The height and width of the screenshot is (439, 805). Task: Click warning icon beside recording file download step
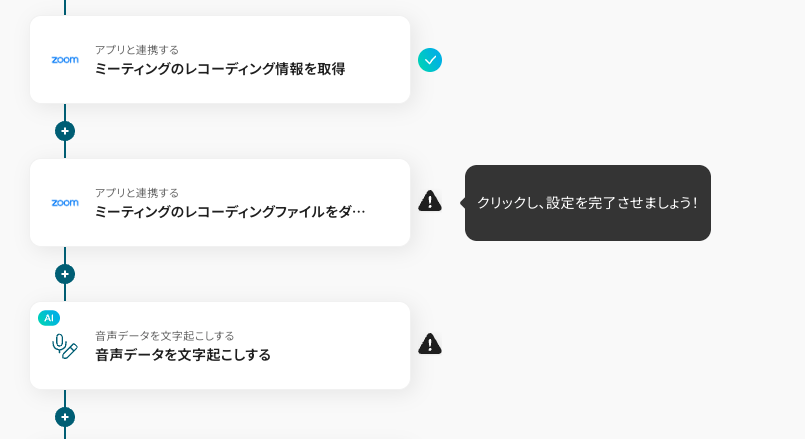tap(430, 201)
